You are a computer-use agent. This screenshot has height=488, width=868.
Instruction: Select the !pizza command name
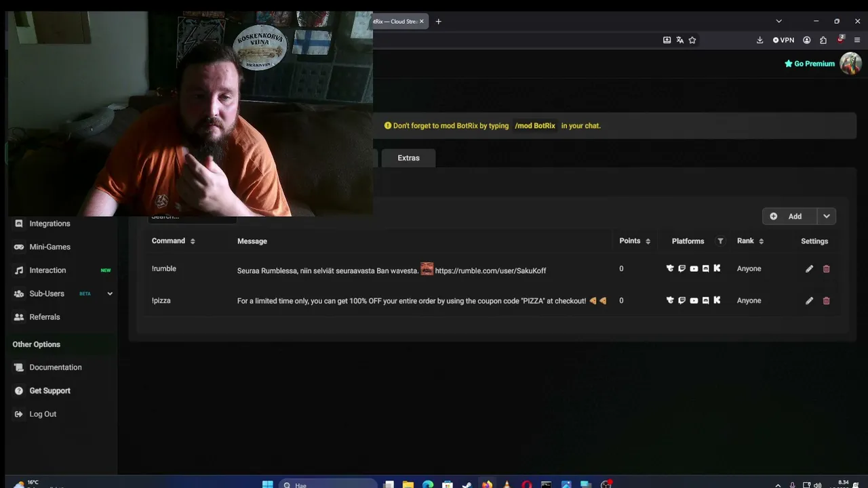[x=161, y=301]
